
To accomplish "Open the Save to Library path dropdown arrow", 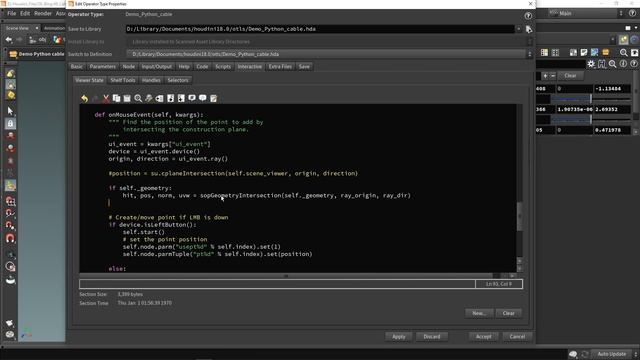I will pyautogui.click(x=519, y=29).
